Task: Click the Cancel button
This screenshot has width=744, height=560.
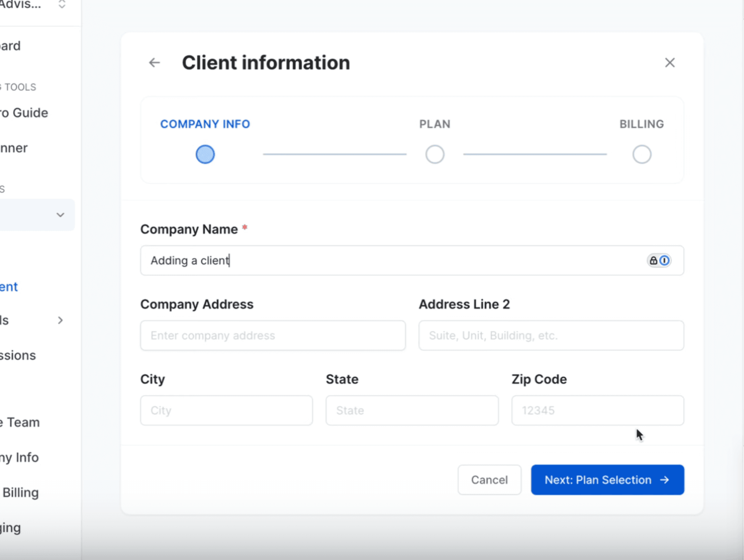Action: pos(489,480)
